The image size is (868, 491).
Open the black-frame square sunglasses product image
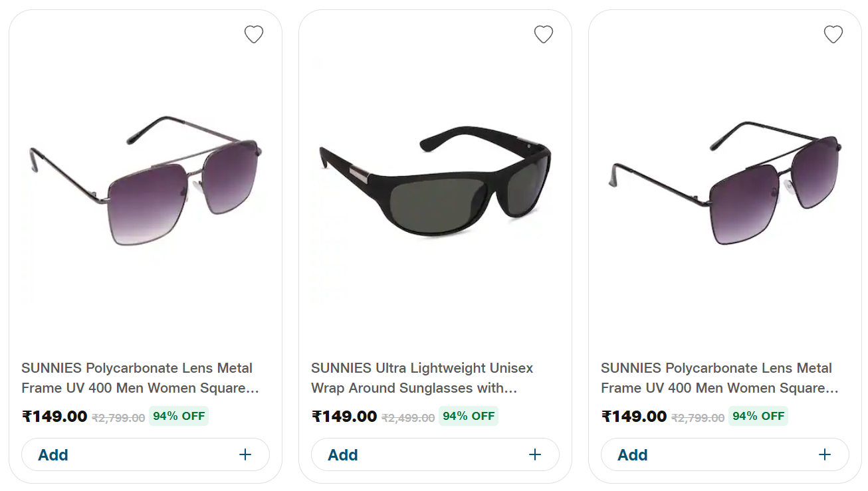724,181
